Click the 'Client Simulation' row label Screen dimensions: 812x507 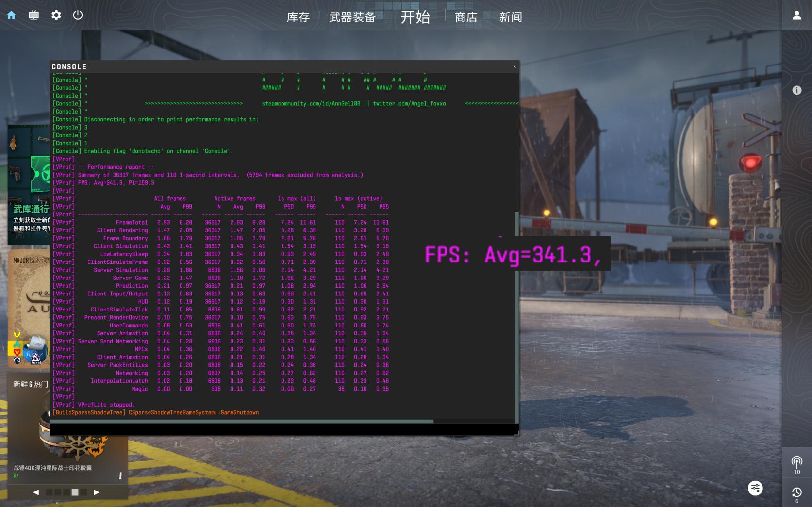[121, 246]
